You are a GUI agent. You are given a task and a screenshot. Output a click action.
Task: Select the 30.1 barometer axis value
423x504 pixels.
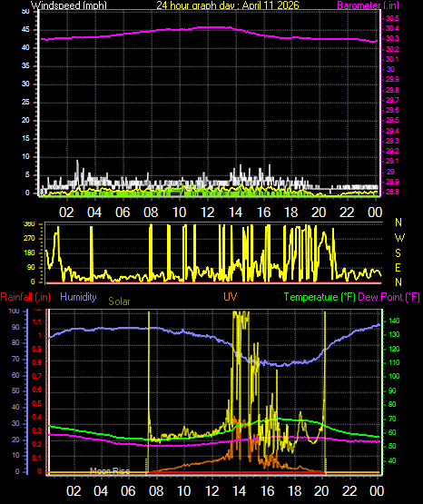[392, 59]
